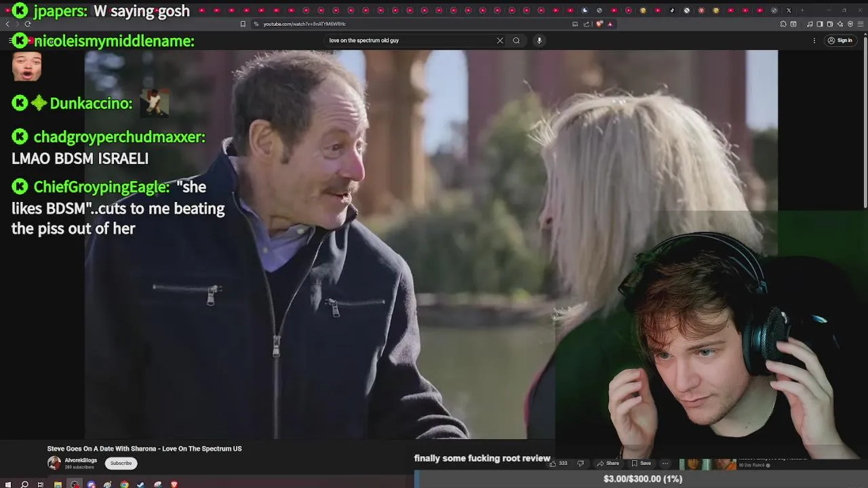The width and height of the screenshot is (868, 488).
Task: Click chat username ChiefGroypingEagle
Action: click(x=101, y=187)
